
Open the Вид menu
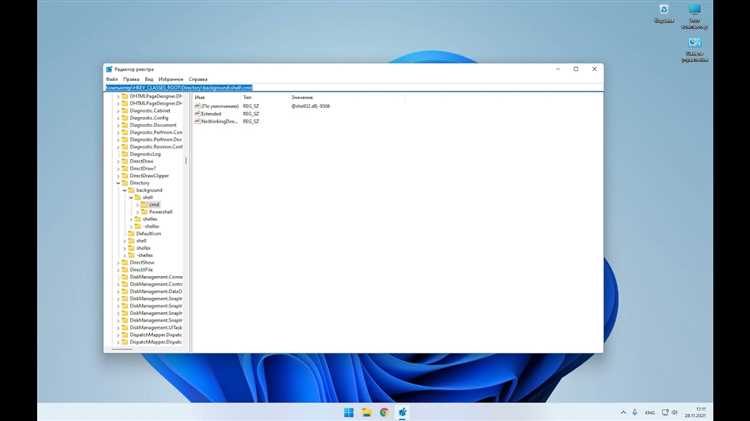tap(149, 79)
